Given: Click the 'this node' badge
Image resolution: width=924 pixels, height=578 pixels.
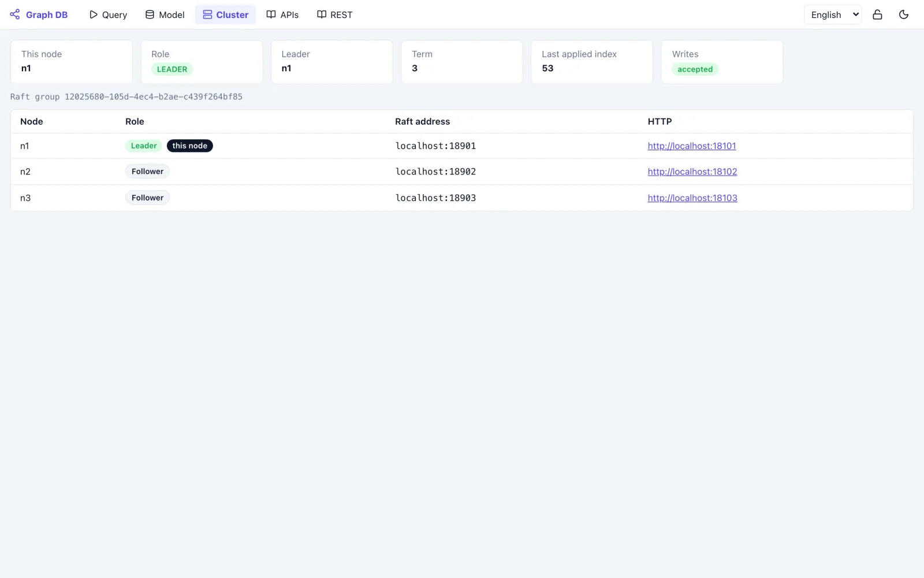Looking at the screenshot, I should pos(190,146).
